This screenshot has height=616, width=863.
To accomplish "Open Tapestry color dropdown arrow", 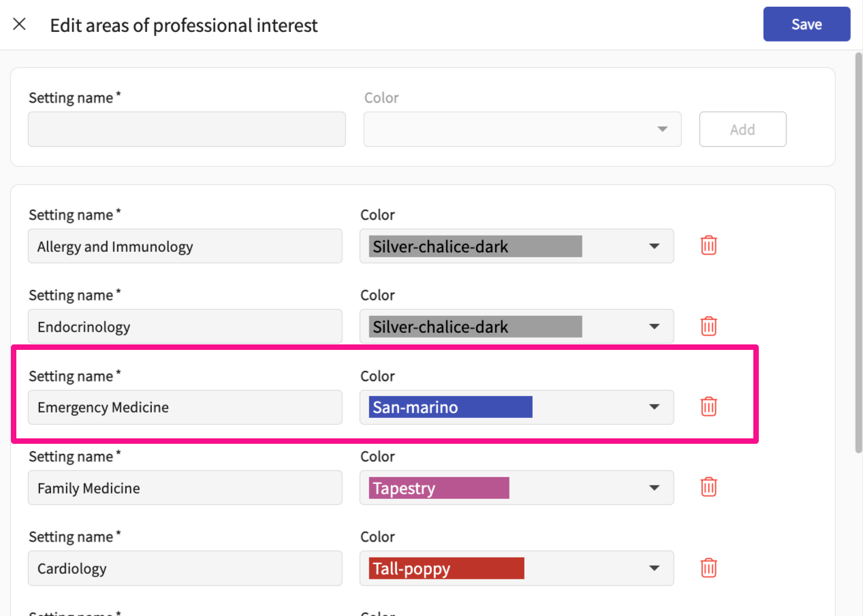I will (654, 488).
